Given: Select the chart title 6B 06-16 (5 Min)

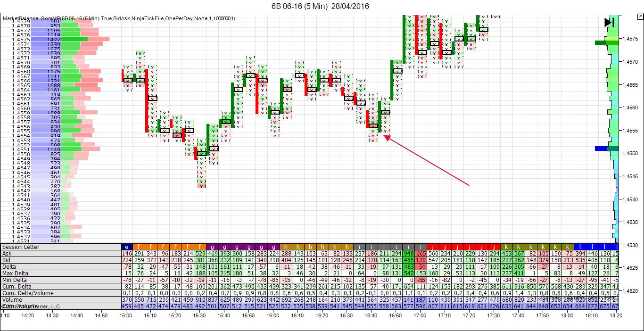Looking at the screenshot, I should pyautogui.click(x=300, y=6).
